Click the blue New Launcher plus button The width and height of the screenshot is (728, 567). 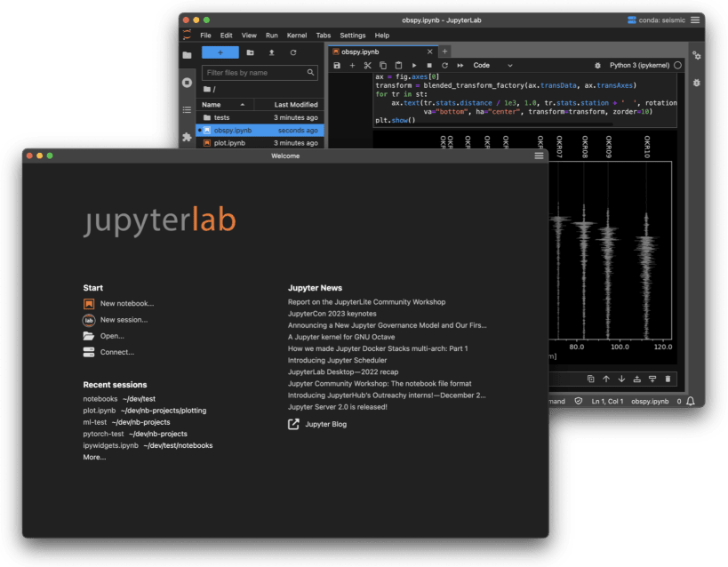(220, 52)
